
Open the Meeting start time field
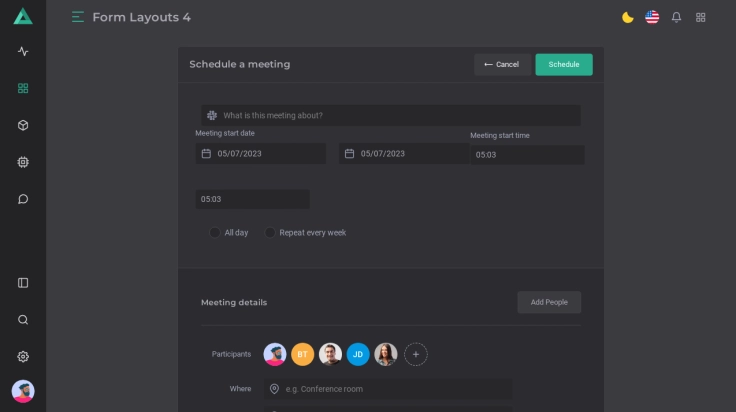[527, 155]
